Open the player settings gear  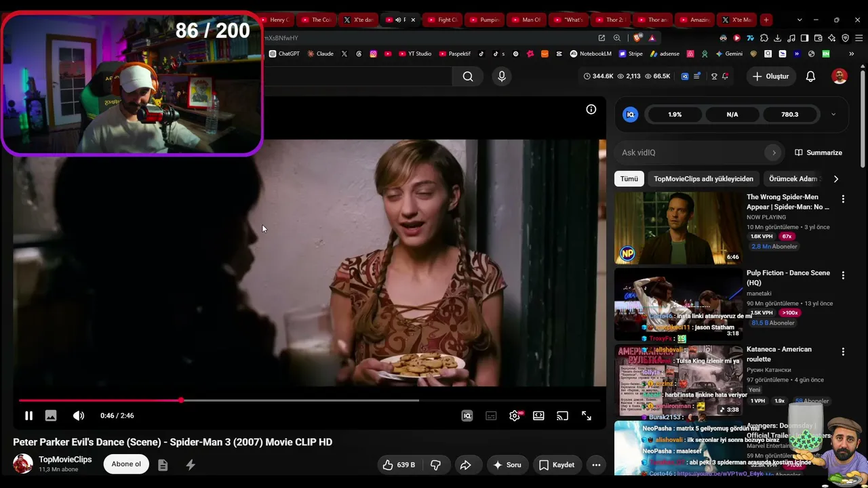[x=515, y=416]
